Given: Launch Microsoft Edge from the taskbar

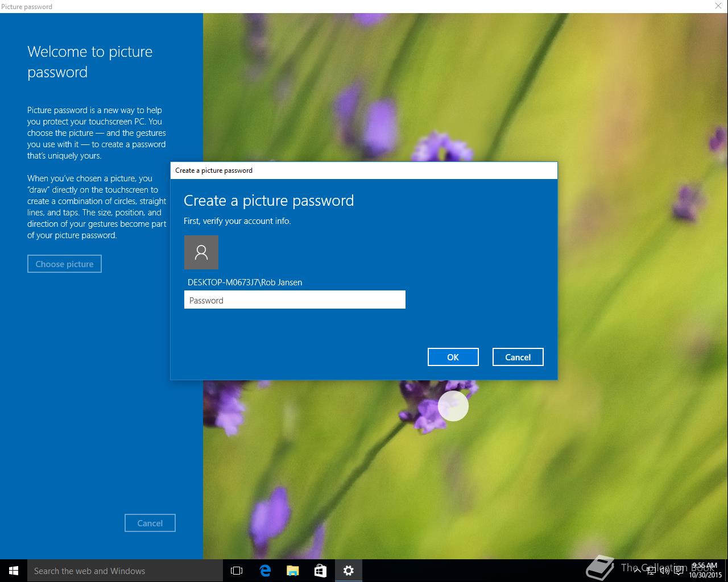Looking at the screenshot, I should click(264, 571).
